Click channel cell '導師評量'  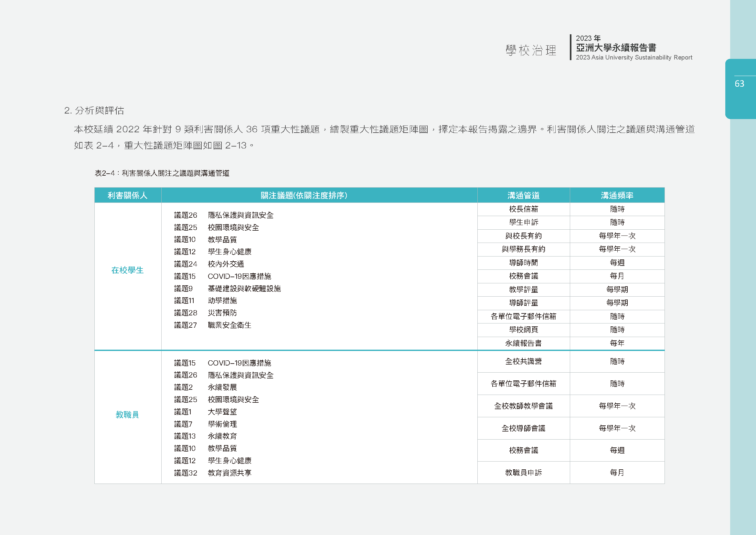point(524,303)
